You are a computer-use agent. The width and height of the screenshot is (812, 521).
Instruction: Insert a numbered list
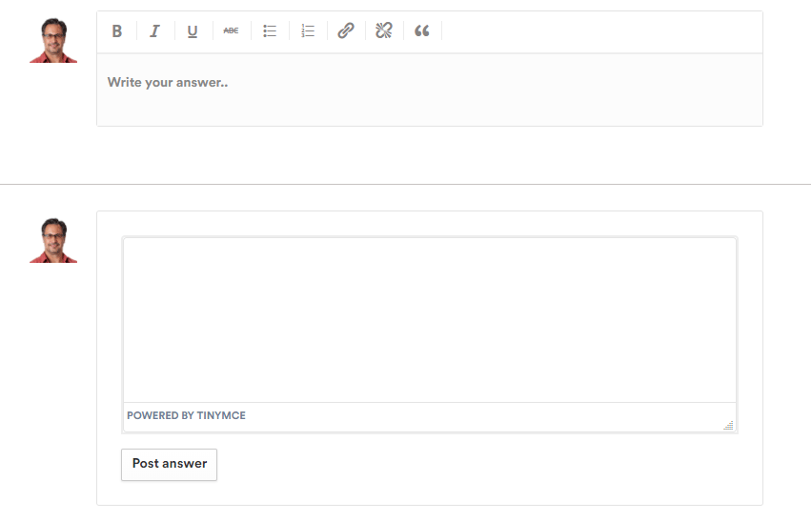[x=308, y=31]
